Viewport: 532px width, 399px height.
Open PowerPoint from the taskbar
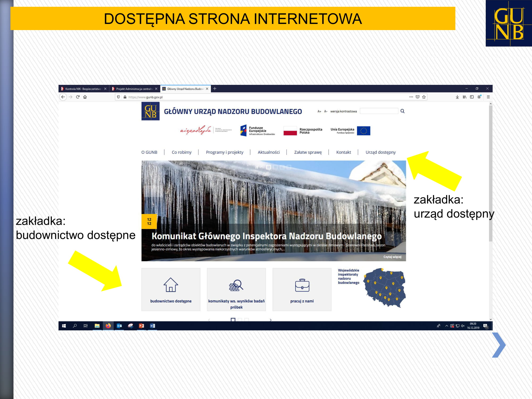point(142,326)
